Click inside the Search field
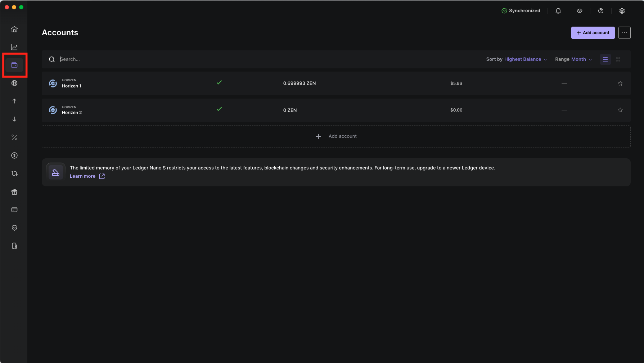The image size is (644, 363). pos(144,59)
